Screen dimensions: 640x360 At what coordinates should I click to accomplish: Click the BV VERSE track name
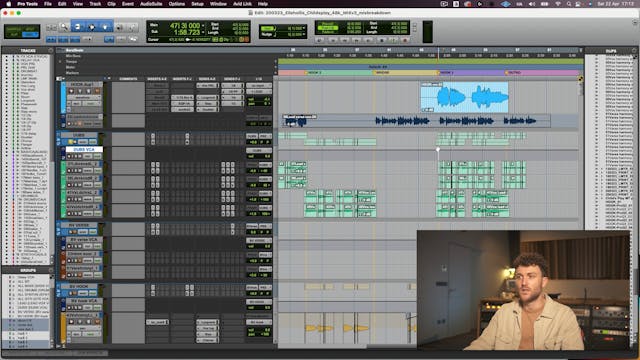[x=79, y=225]
